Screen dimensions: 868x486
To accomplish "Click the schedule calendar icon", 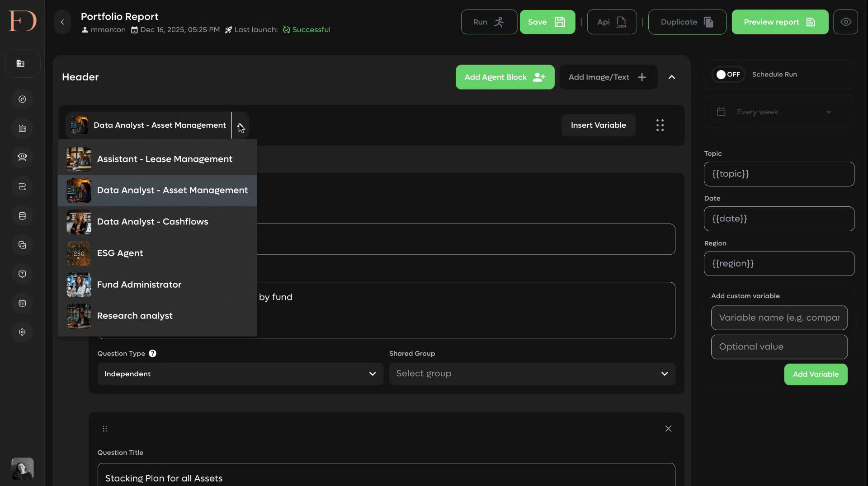I will click(x=721, y=112).
